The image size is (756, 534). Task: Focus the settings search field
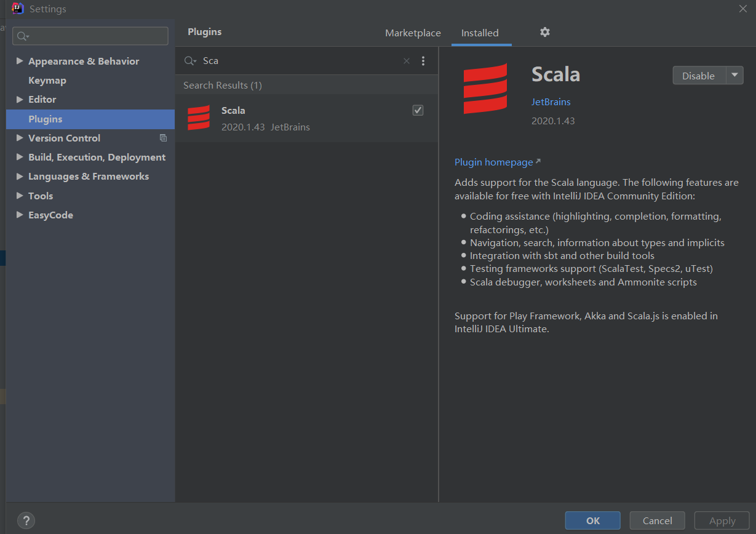[90, 36]
